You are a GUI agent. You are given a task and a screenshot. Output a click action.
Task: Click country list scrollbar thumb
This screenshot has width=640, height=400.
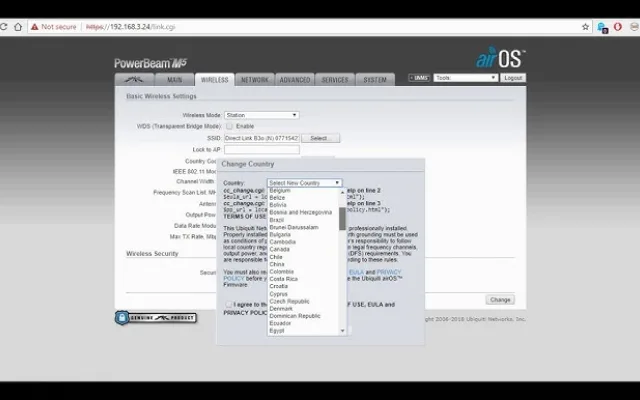click(x=342, y=219)
